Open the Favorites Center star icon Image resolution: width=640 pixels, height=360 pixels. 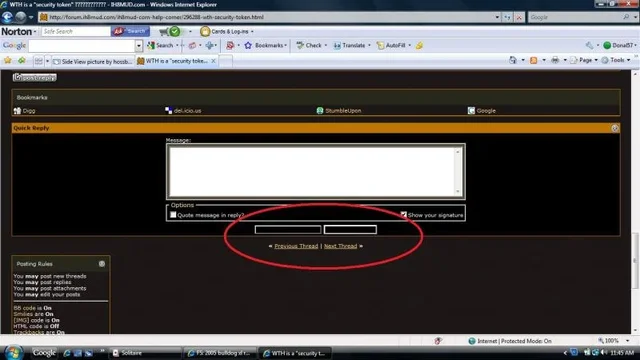7,60
